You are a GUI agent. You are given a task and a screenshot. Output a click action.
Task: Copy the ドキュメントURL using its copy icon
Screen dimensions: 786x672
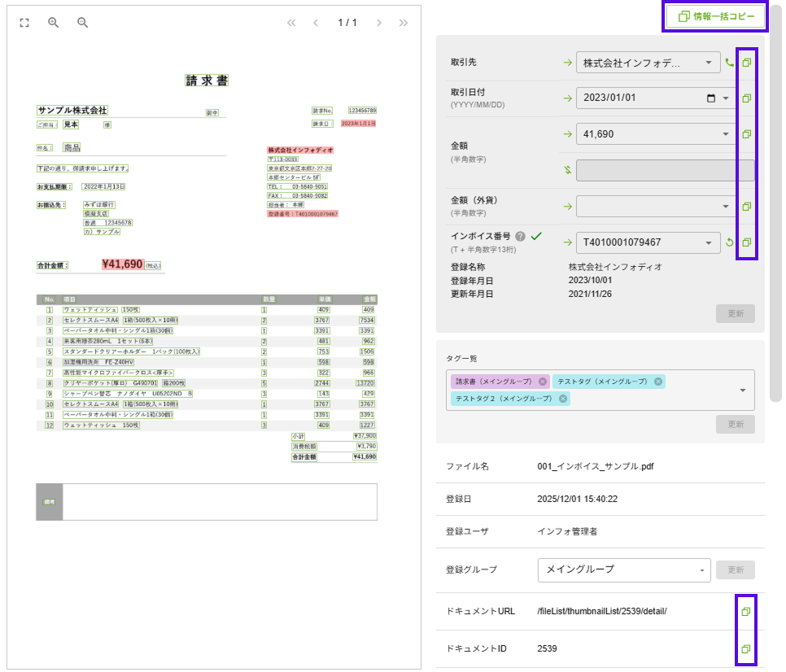[745, 611]
